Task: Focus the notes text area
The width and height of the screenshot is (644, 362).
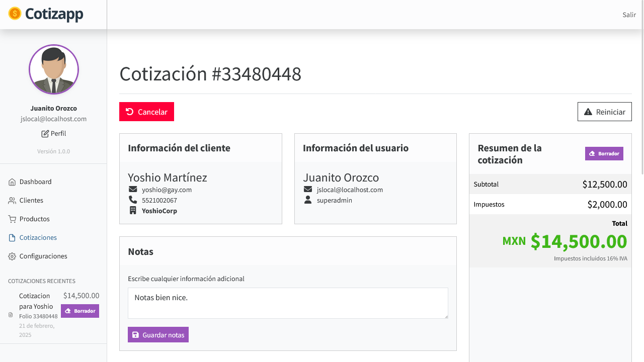Action: click(288, 303)
